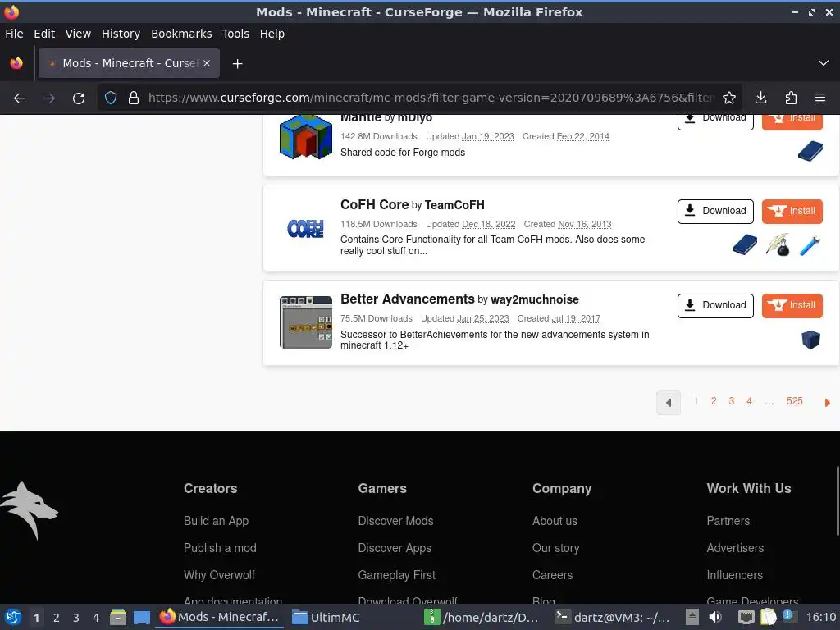The height and width of the screenshot is (630, 840).
Task: Bookmark this page with the star
Action: pyautogui.click(x=728, y=98)
